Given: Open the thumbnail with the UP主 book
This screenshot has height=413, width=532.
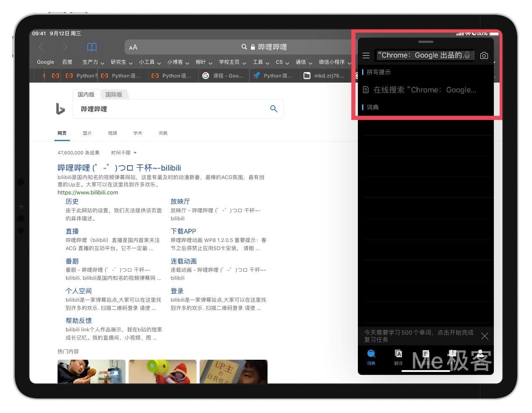Looking at the screenshot, I should click(x=233, y=371).
